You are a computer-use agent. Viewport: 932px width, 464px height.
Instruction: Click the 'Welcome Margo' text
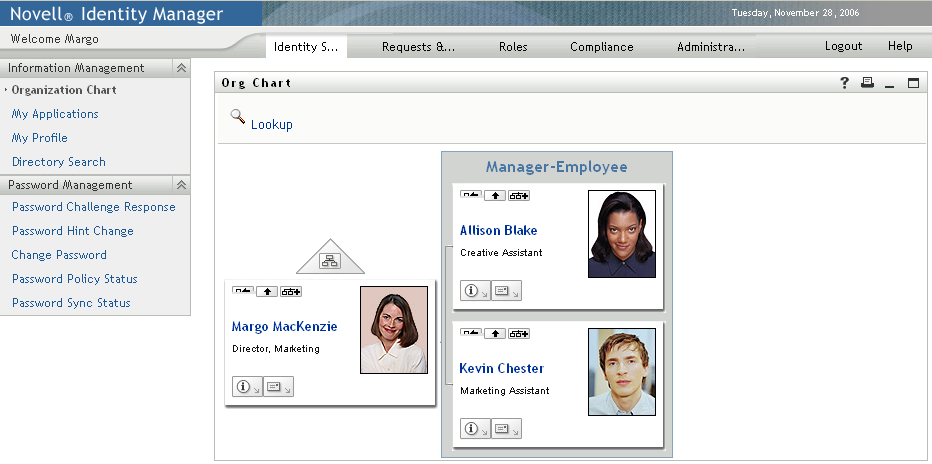(x=55, y=39)
